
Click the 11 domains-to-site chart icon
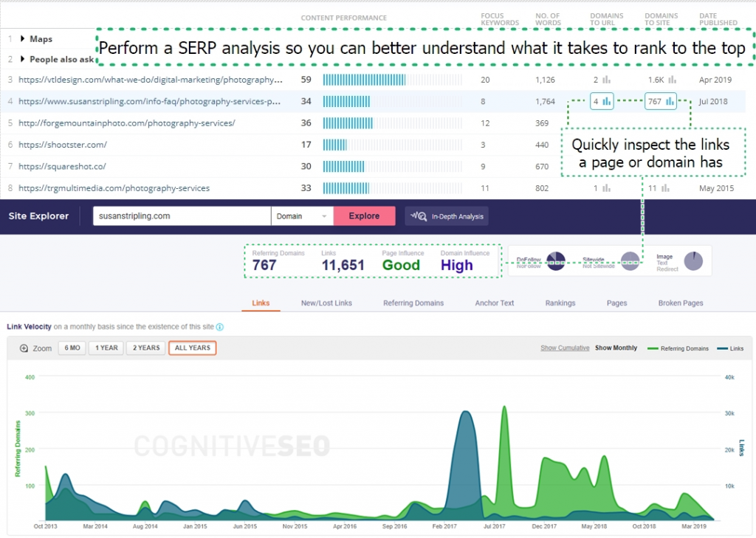pyautogui.click(x=665, y=188)
